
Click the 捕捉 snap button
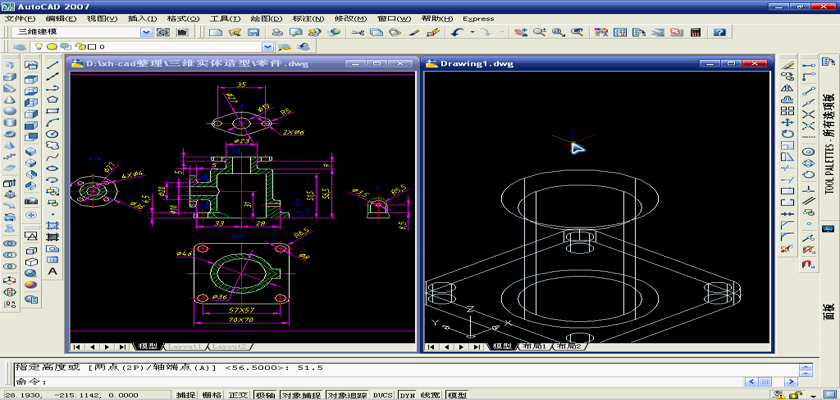click(x=186, y=395)
